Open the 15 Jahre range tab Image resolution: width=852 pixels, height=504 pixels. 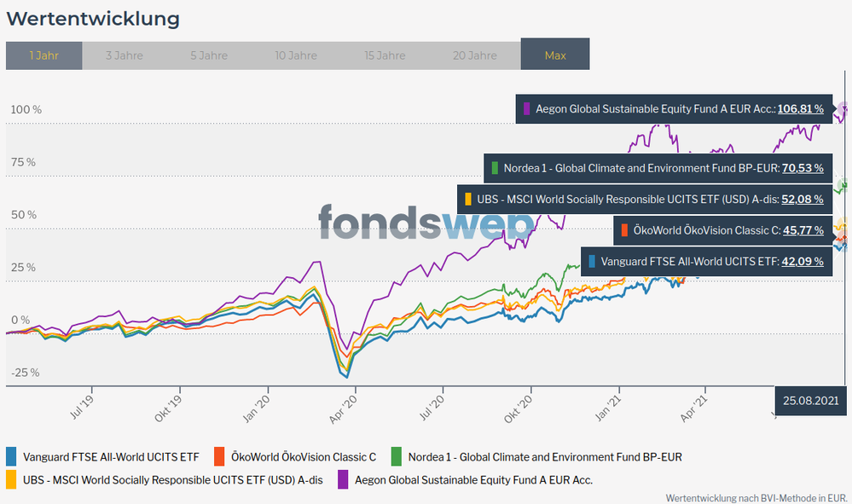click(x=385, y=55)
